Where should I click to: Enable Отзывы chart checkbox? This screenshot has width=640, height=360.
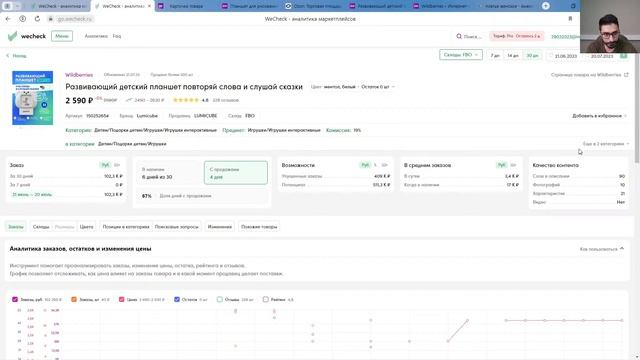tap(220, 299)
